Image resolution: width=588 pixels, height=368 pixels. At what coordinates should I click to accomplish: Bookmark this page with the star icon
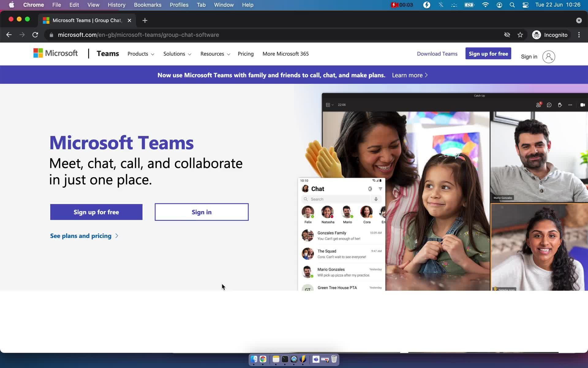point(520,35)
